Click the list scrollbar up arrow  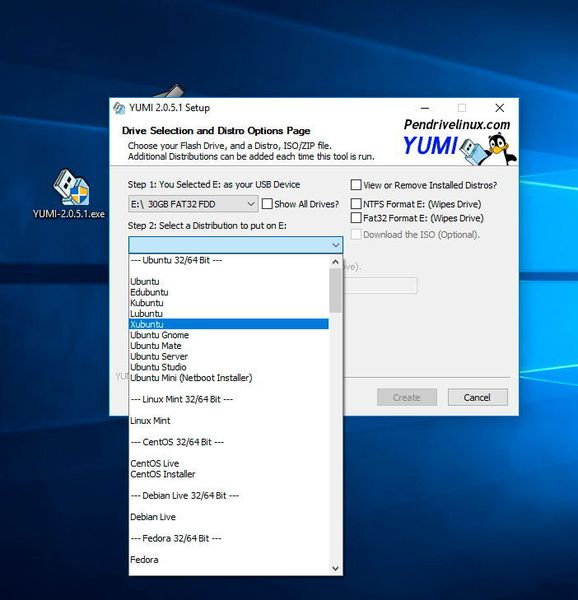(x=335, y=262)
